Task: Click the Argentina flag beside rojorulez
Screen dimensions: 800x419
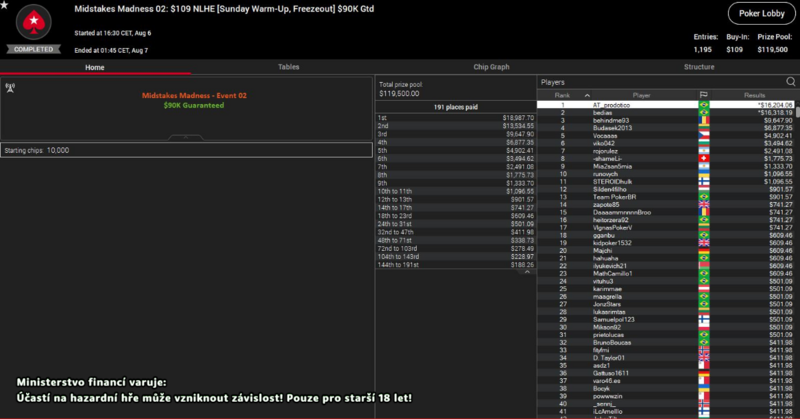Action: point(704,151)
